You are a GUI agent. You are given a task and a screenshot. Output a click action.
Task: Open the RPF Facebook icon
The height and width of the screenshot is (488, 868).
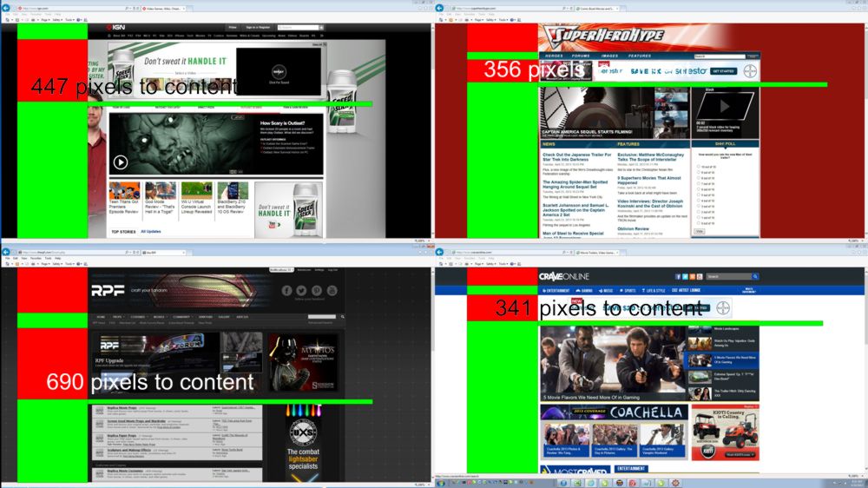[286, 290]
